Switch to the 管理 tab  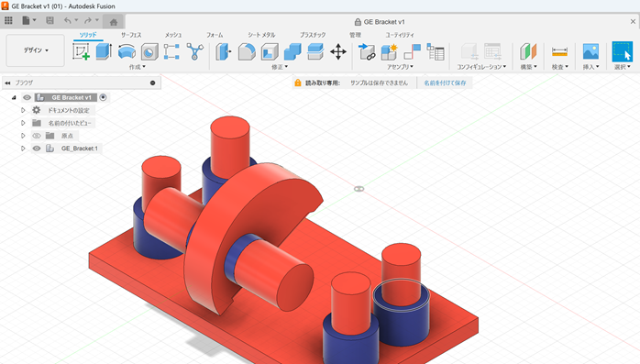pyautogui.click(x=355, y=35)
